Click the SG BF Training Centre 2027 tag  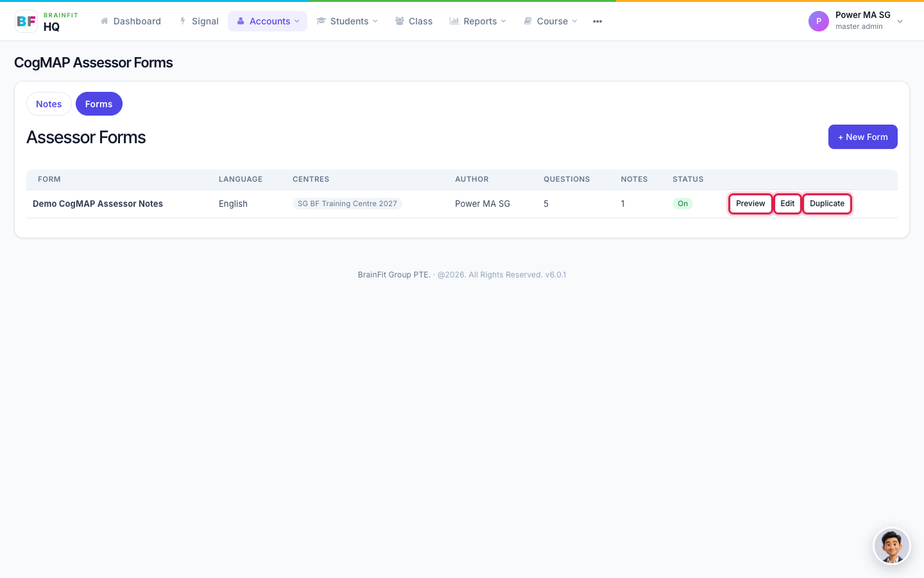(x=347, y=204)
